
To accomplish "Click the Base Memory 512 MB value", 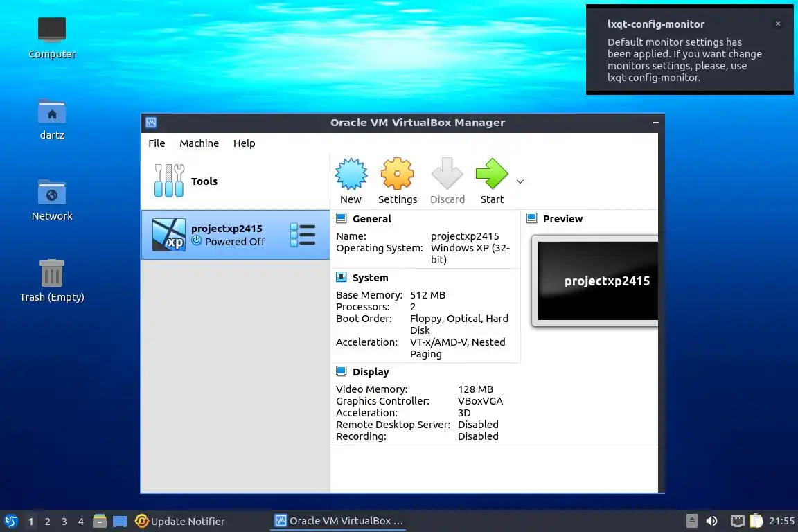I will [427, 295].
